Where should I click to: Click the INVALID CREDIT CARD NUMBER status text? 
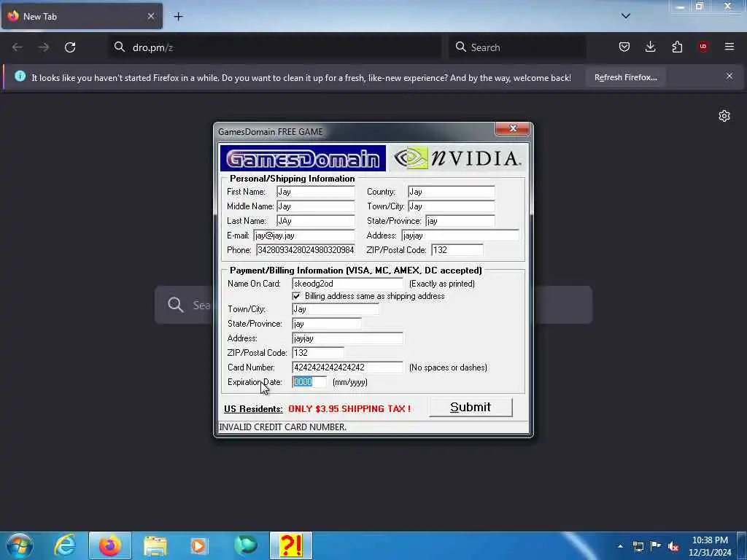click(x=283, y=427)
